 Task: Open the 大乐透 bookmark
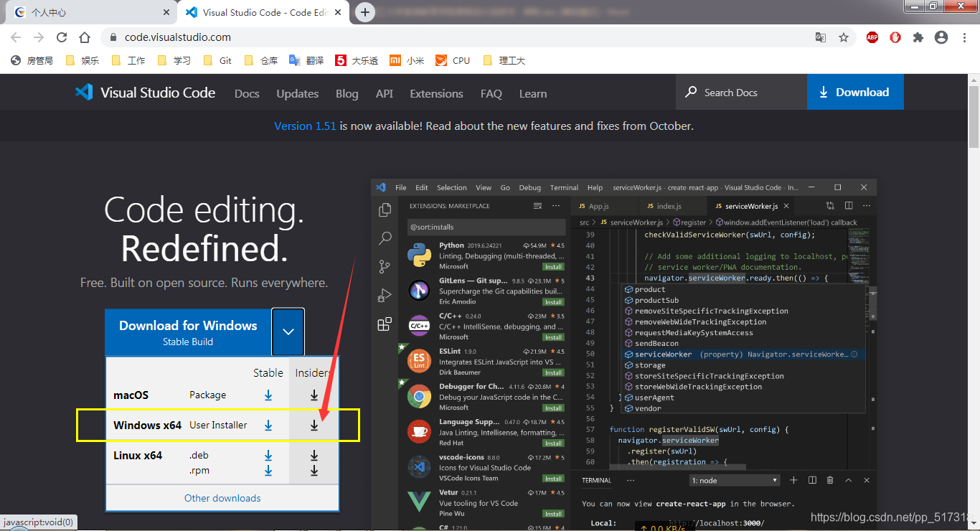click(x=357, y=61)
